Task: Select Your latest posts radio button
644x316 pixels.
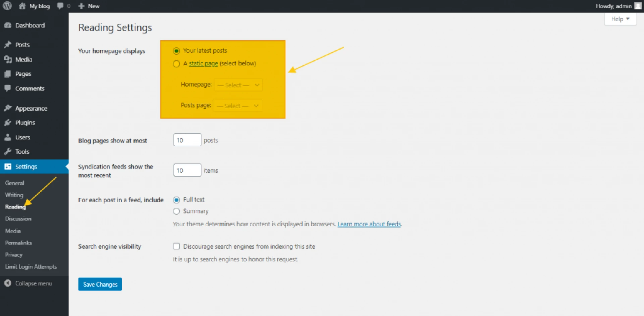Action: (176, 51)
